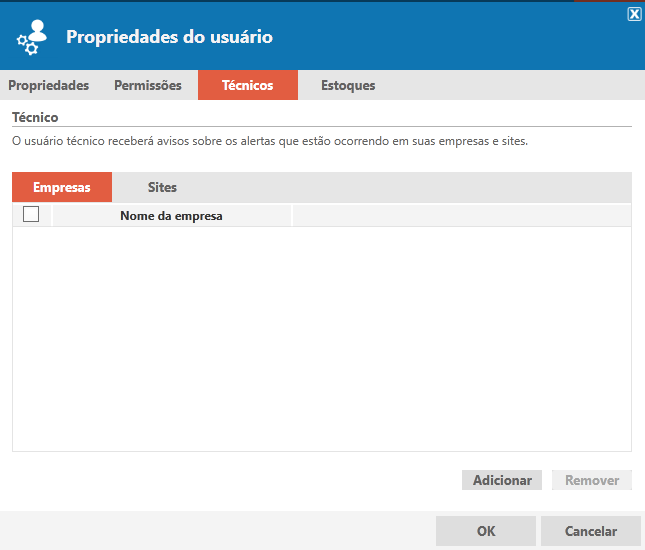The width and height of the screenshot is (645, 550).
Task: Click the Técnico section heading
Action: [35, 117]
